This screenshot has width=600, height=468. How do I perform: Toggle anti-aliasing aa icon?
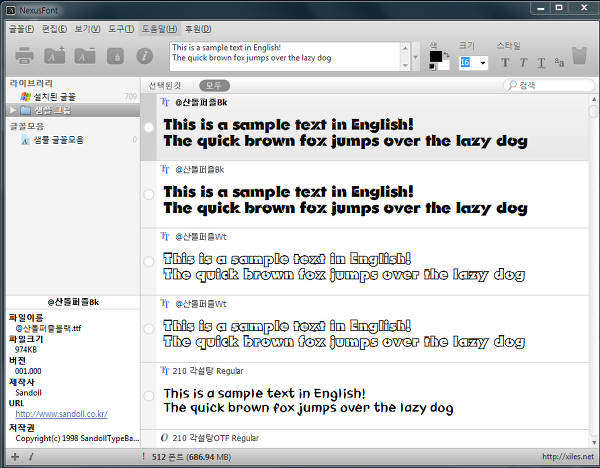tap(559, 62)
